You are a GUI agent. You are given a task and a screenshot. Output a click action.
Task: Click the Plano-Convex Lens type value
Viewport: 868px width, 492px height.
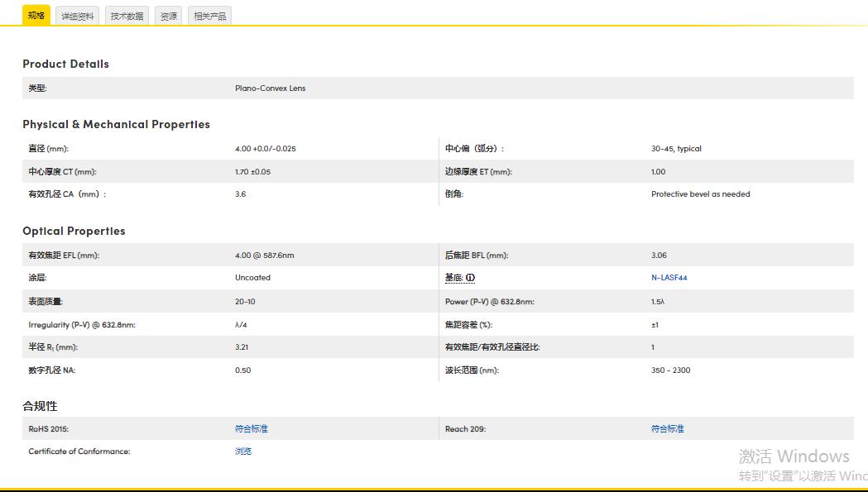point(270,88)
